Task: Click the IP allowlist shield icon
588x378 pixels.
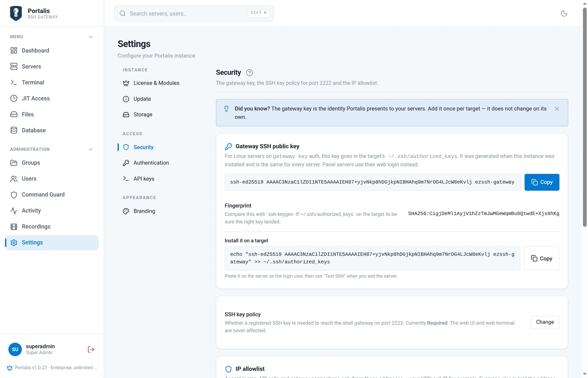Action: [x=228, y=369]
